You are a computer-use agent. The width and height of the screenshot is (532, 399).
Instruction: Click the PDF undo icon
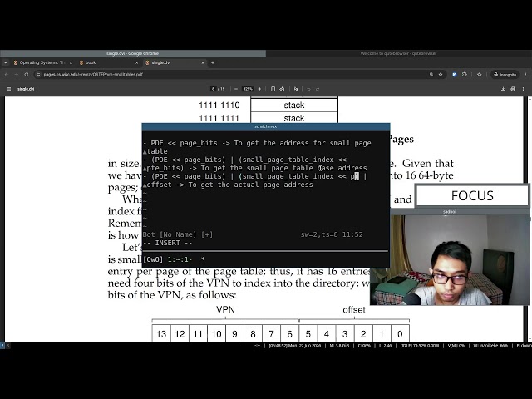pyautogui.click(x=308, y=89)
